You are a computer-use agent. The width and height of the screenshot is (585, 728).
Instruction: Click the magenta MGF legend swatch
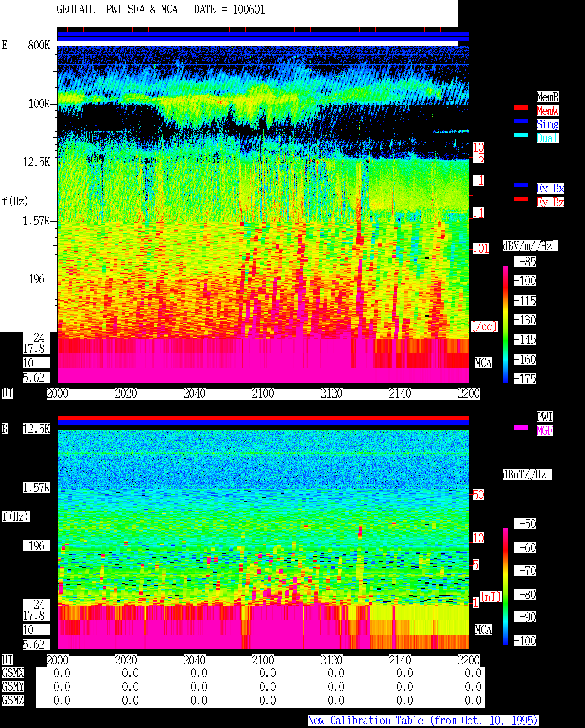(x=521, y=427)
